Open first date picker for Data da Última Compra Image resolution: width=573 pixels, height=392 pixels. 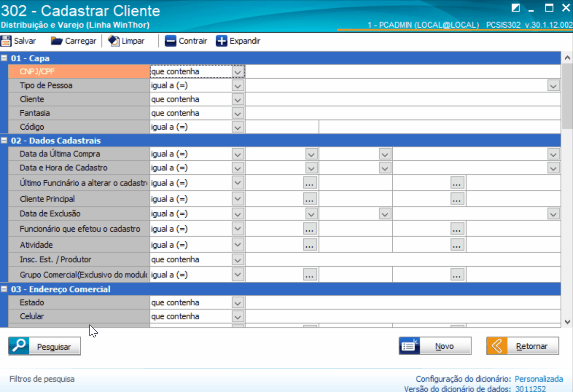[x=312, y=154]
